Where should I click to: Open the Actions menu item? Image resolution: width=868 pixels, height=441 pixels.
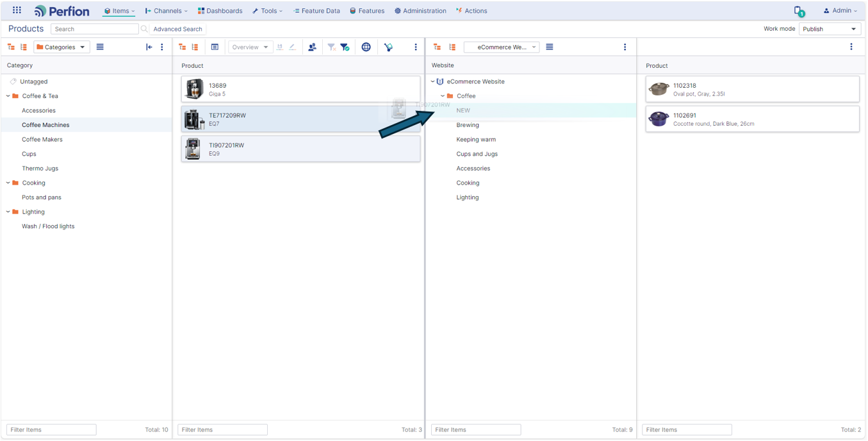click(471, 11)
